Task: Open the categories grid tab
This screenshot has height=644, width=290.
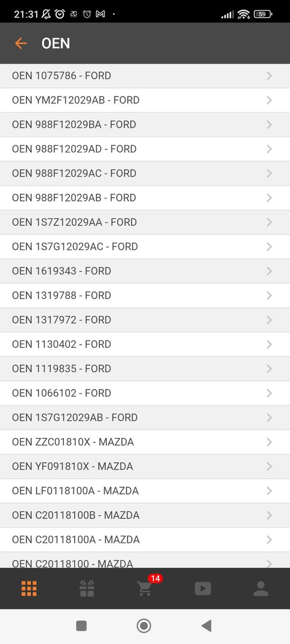Action: coord(29,589)
